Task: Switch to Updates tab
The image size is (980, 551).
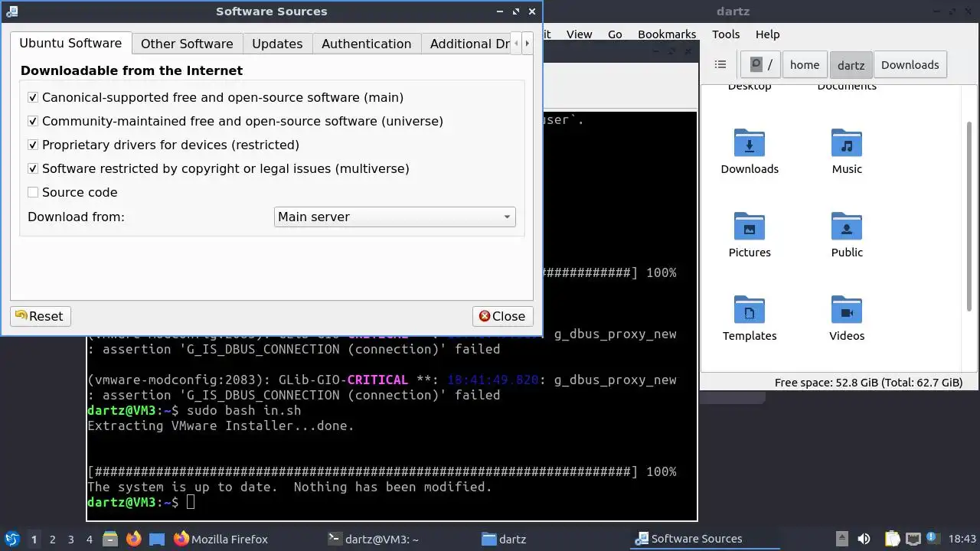Action: coord(277,44)
